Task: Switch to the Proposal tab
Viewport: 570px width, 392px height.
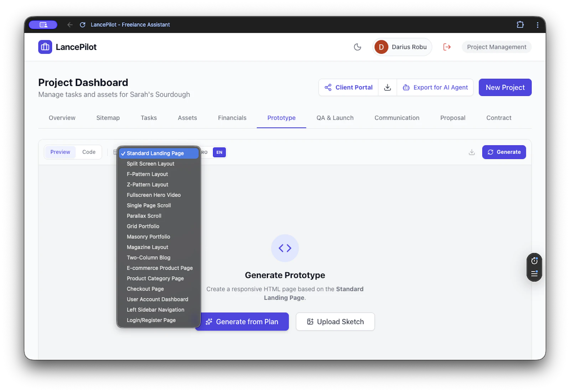Action: 453,118
